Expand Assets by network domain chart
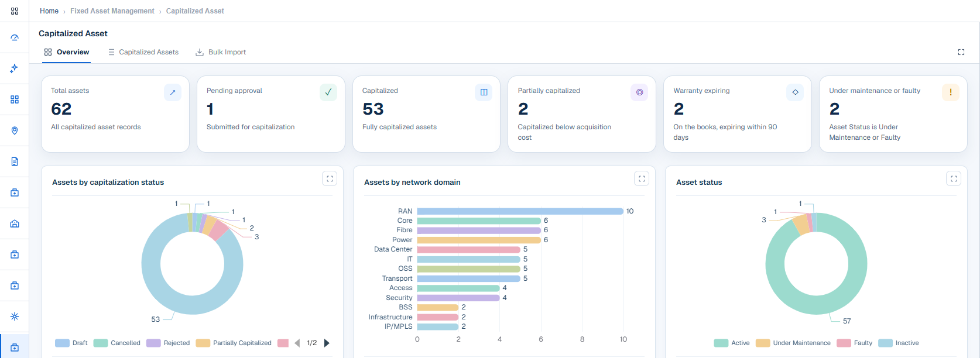 click(642, 179)
